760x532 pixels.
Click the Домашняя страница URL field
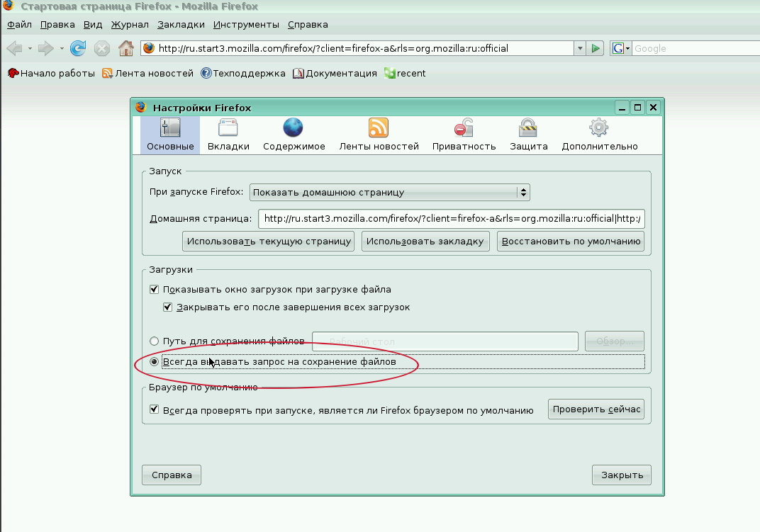tap(451, 218)
